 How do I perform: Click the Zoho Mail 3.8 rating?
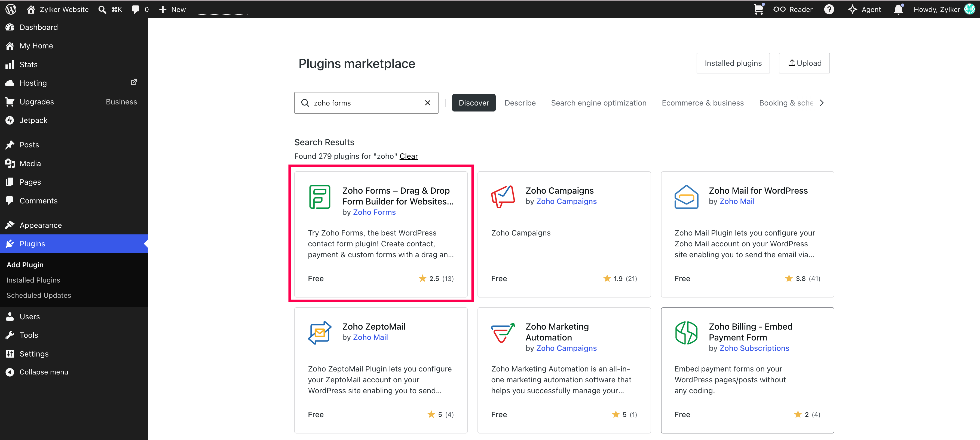point(802,278)
